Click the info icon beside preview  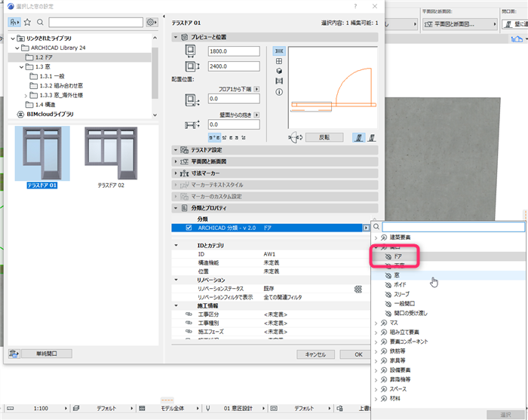[x=279, y=91]
